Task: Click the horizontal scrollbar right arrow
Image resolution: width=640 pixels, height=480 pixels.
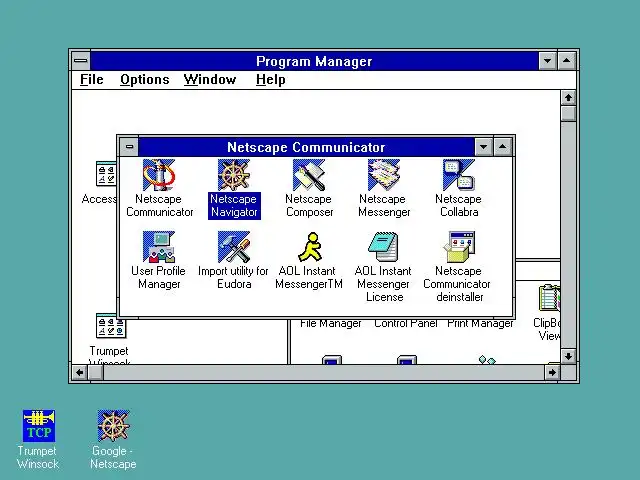Action: 552,372
